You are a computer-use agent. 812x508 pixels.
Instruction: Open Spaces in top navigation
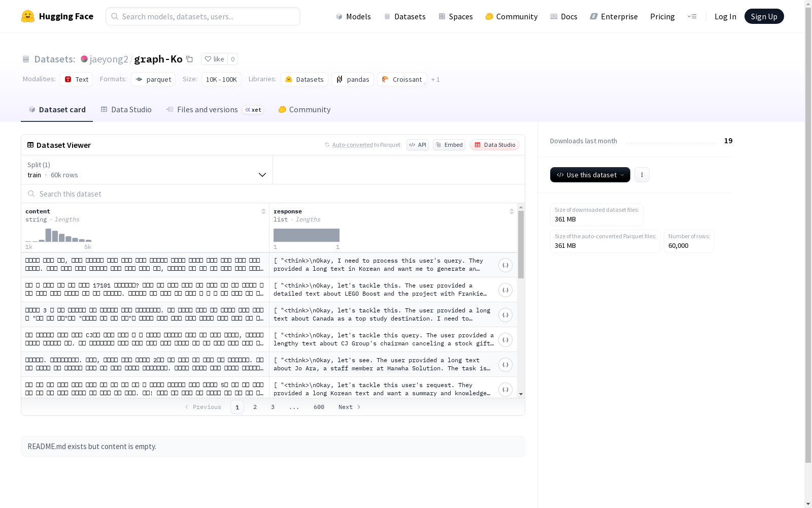click(455, 16)
